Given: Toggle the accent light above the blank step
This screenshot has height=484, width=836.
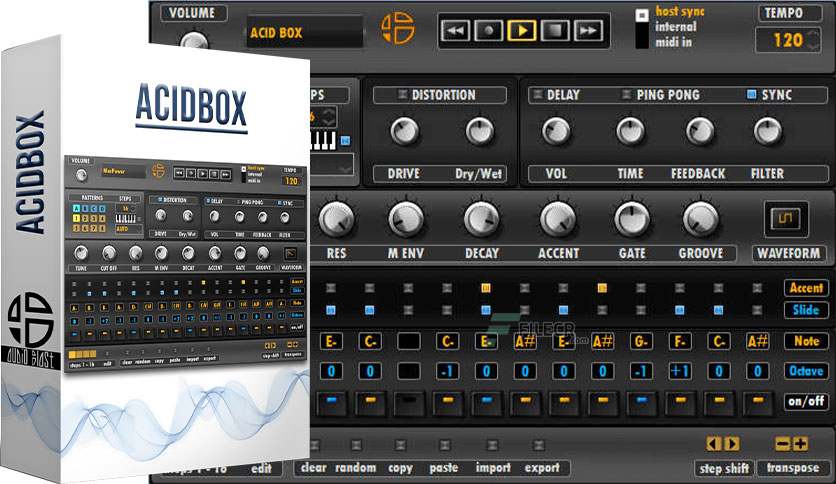Looking at the screenshot, I should [408, 288].
